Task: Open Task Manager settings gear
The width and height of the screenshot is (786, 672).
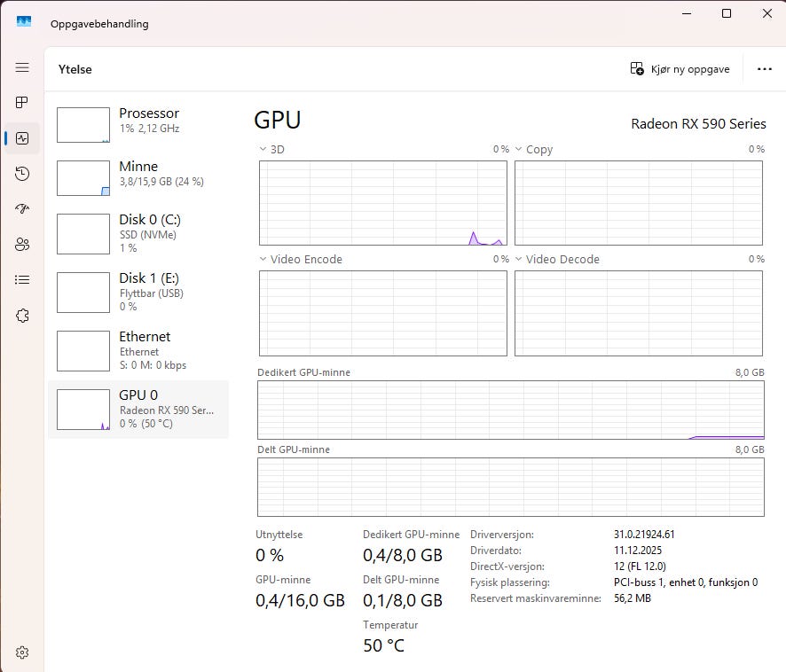Action: click(22, 652)
